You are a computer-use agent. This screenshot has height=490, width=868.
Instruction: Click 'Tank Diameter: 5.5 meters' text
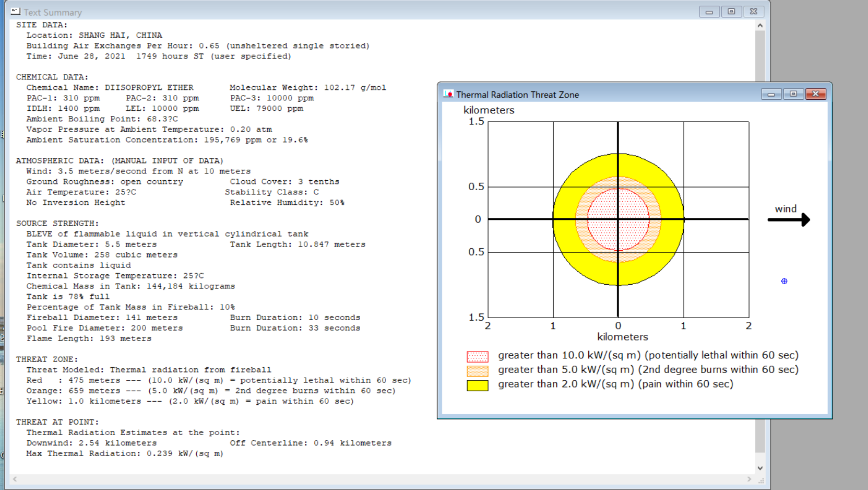pos(92,244)
